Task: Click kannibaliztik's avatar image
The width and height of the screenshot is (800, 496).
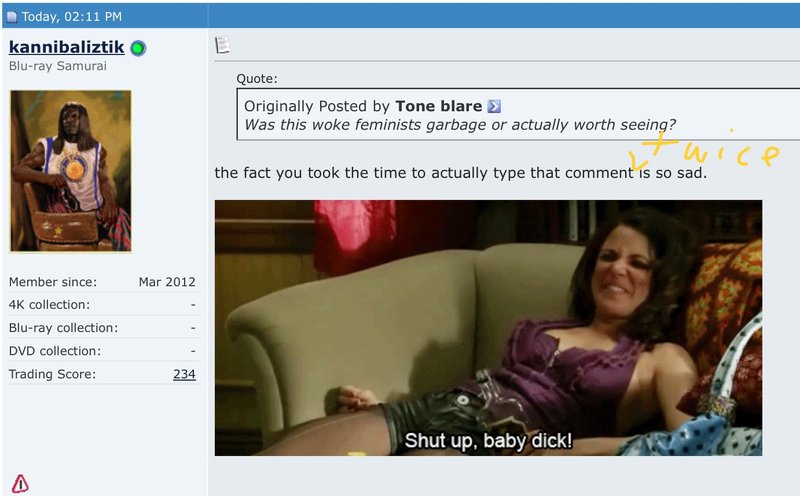Action: coord(71,171)
